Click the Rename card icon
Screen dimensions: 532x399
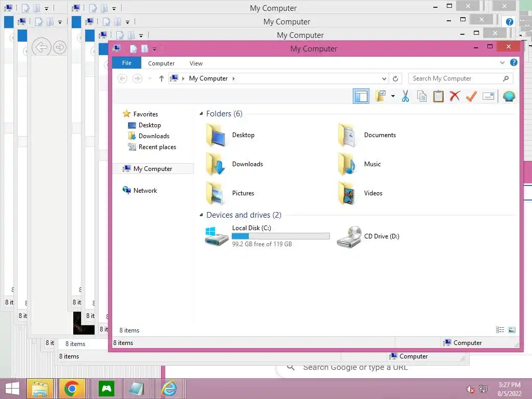tap(488, 96)
